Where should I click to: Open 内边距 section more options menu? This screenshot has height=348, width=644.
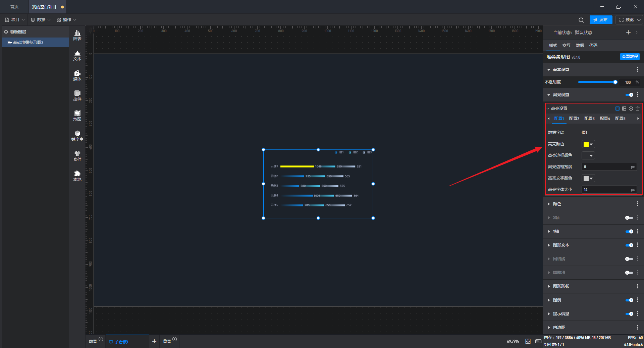[638, 327]
